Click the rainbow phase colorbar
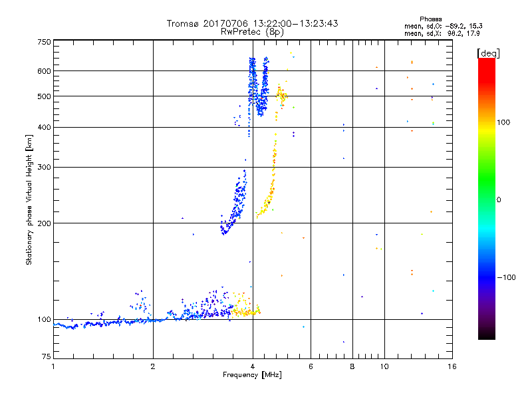 [x=487, y=198]
